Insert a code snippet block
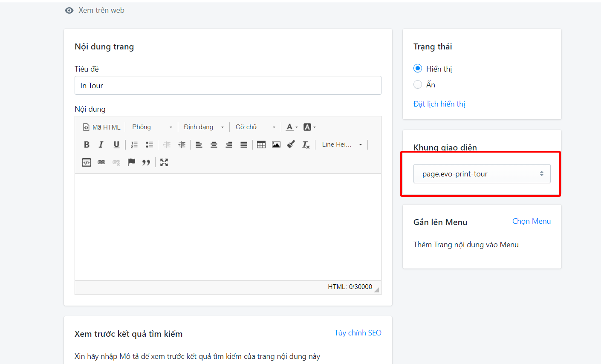This screenshot has height=364, width=601. 87,162
